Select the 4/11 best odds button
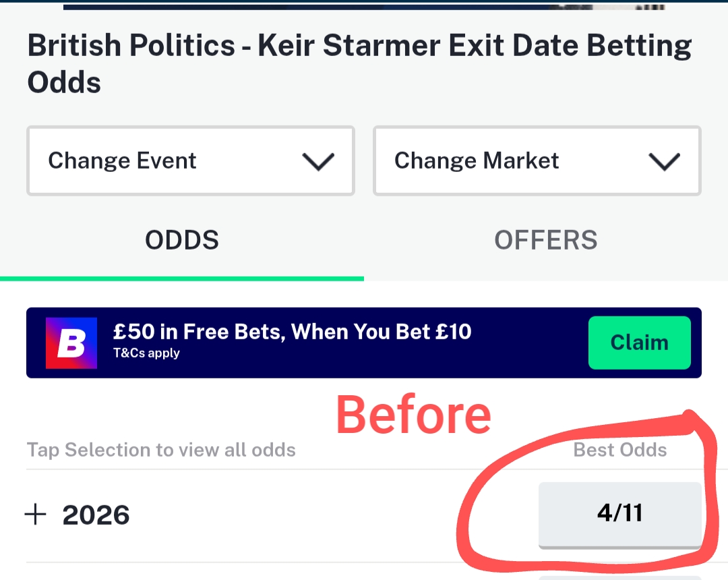The image size is (728, 580). pos(619,514)
